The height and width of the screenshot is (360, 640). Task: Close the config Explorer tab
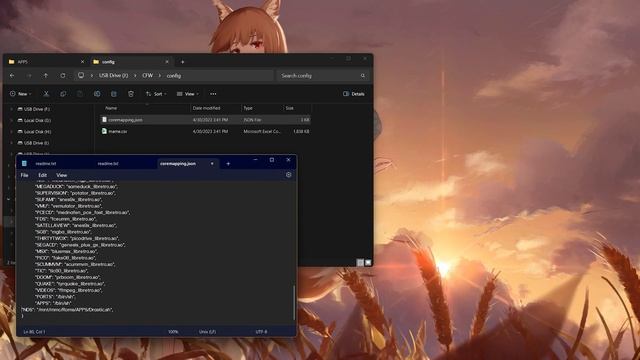167,62
